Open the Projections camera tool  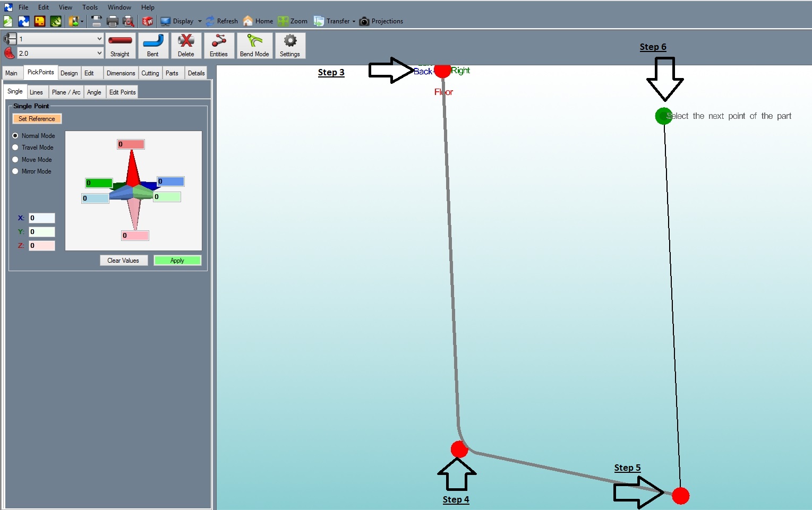381,21
